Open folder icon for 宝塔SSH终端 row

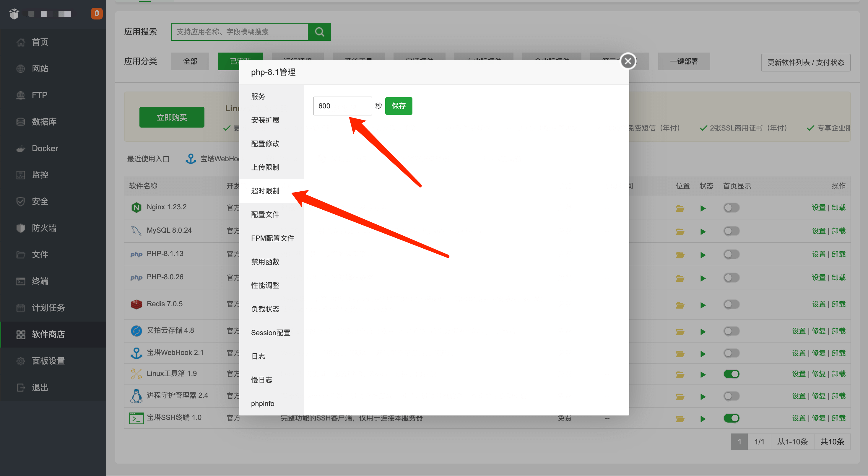tap(680, 419)
